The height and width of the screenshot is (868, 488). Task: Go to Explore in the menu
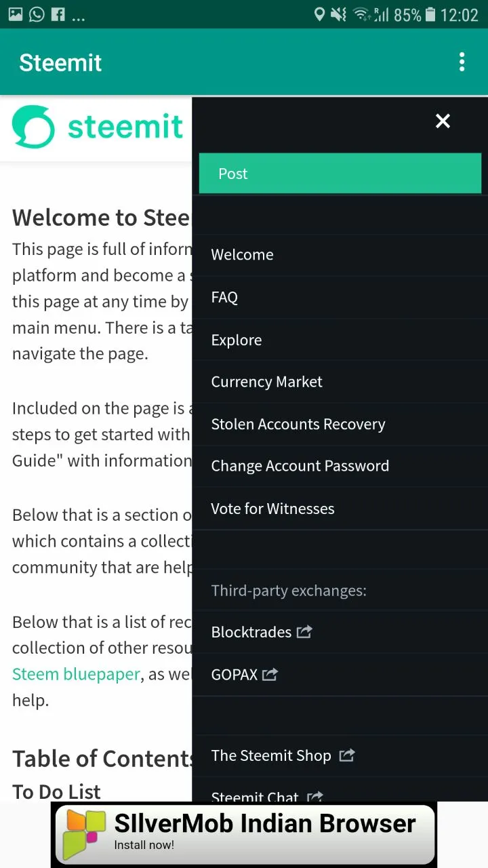pyautogui.click(x=340, y=340)
